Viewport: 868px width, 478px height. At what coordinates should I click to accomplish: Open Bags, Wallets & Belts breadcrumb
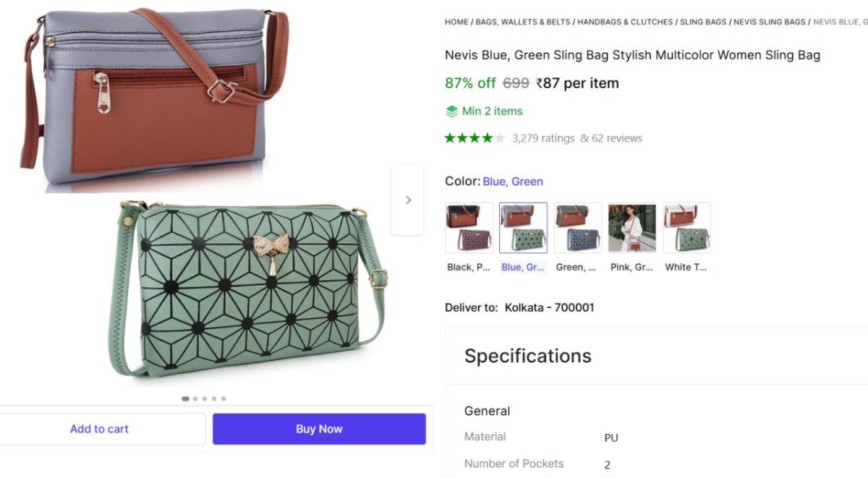(522, 22)
